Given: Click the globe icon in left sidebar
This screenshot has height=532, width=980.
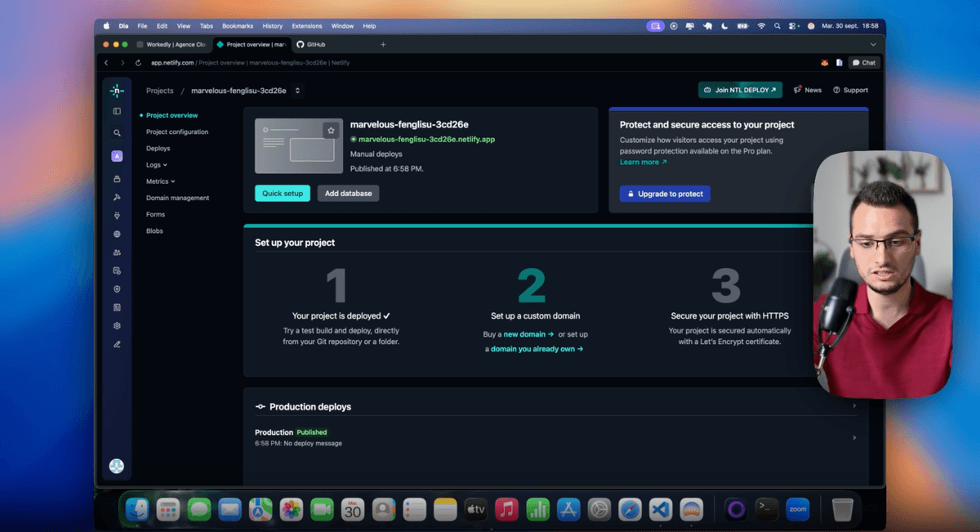Looking at the screenshot, I should pyautogui.click(x=117, y=234).
